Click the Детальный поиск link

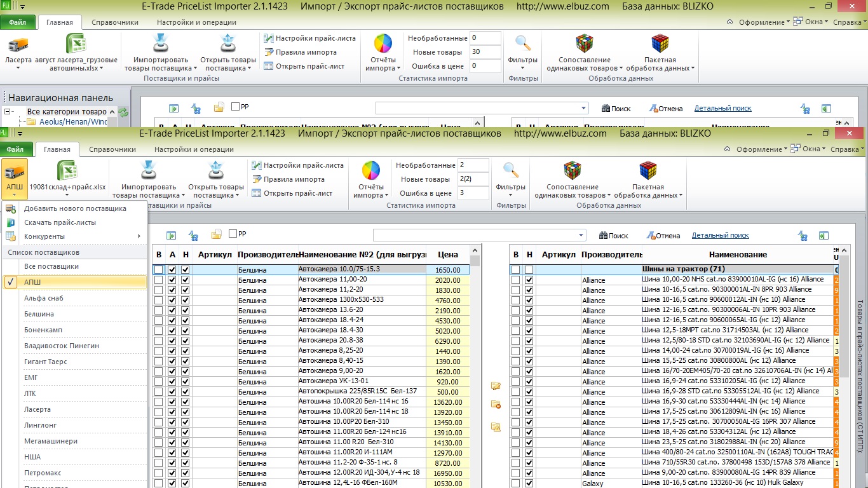(721, 235)
